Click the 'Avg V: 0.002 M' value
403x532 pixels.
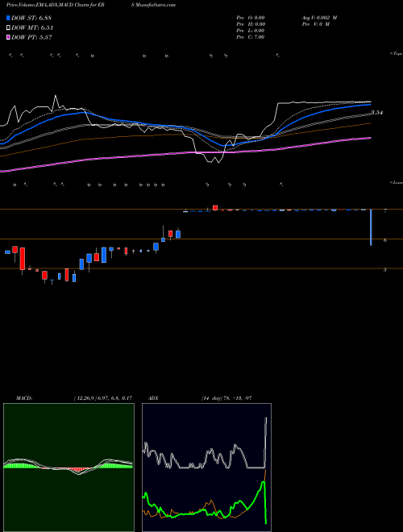click(319, 18)
